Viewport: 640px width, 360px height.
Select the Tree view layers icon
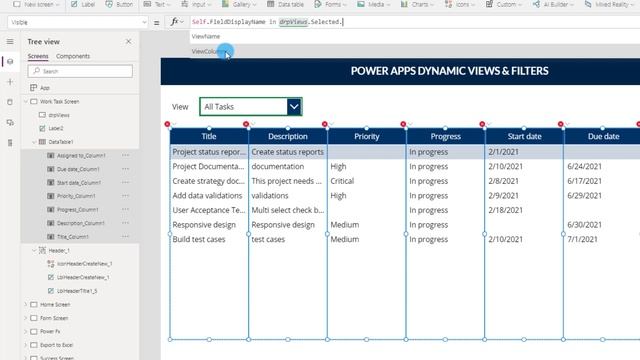(x=10, y=62)
